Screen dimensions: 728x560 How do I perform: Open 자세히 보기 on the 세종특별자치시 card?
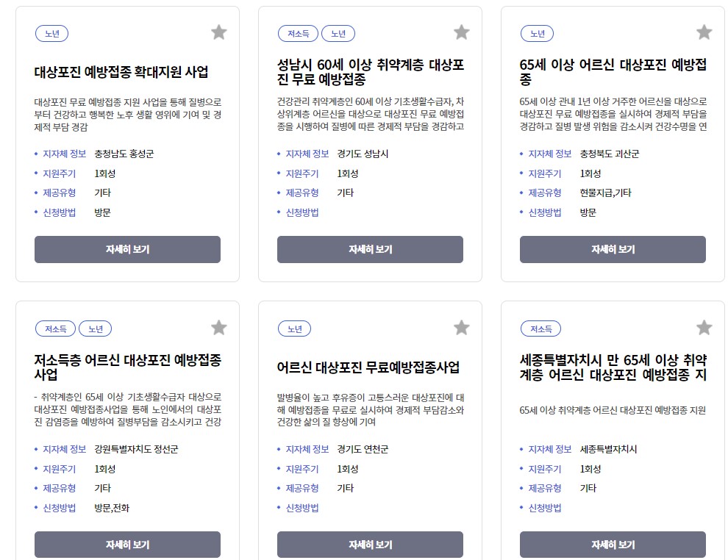pyautogui.click(x=612, y=545)
